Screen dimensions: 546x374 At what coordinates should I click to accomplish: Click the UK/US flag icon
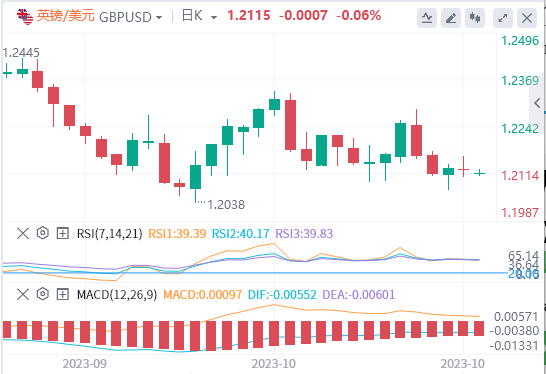tap(25, 16)
